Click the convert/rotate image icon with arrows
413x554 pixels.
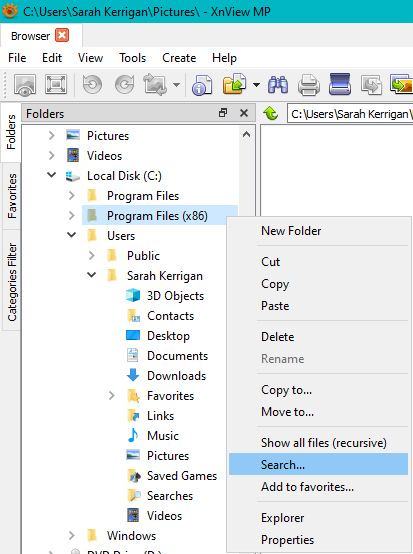[155, 84]
